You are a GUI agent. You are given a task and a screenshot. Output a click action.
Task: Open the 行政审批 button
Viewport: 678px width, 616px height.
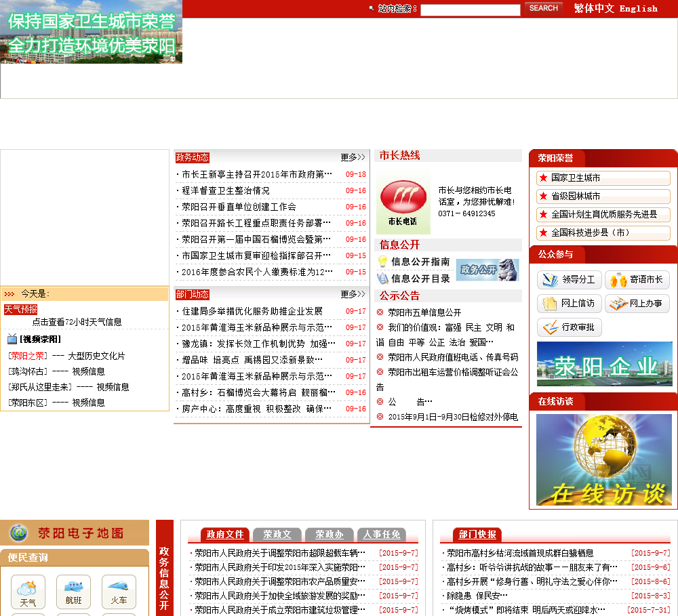pos(569,327)
